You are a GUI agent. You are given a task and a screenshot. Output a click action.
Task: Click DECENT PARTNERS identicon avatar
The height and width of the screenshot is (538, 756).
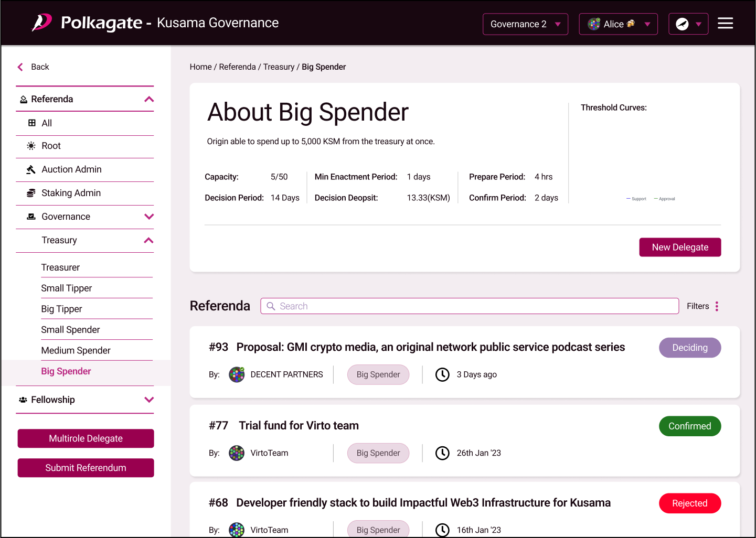[237, 374]
